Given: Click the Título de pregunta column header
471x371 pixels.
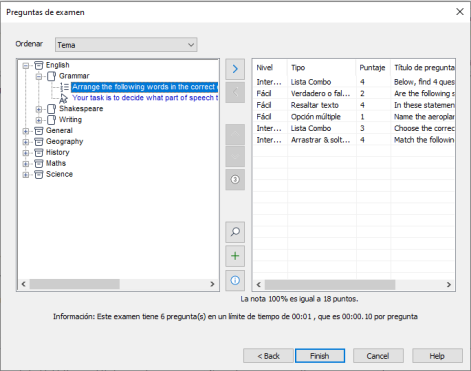Looking at the screenshot, I should click(423, 68).
